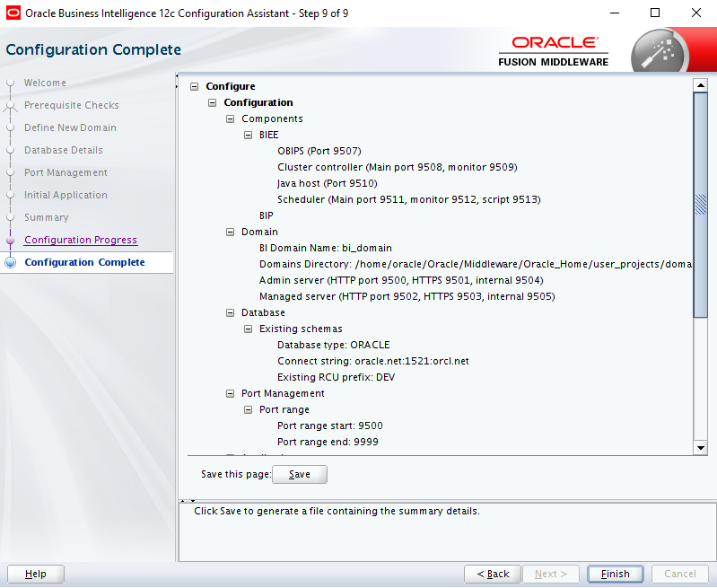Click the Finish button
This screenshot has height=588, width=717.
click(x=616, y=574)
